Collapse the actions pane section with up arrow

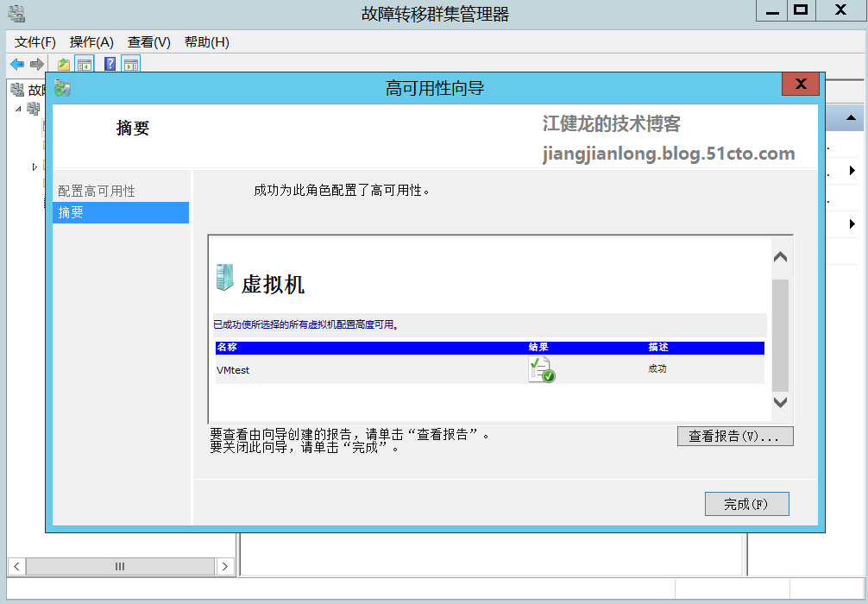tap(852, 118)
